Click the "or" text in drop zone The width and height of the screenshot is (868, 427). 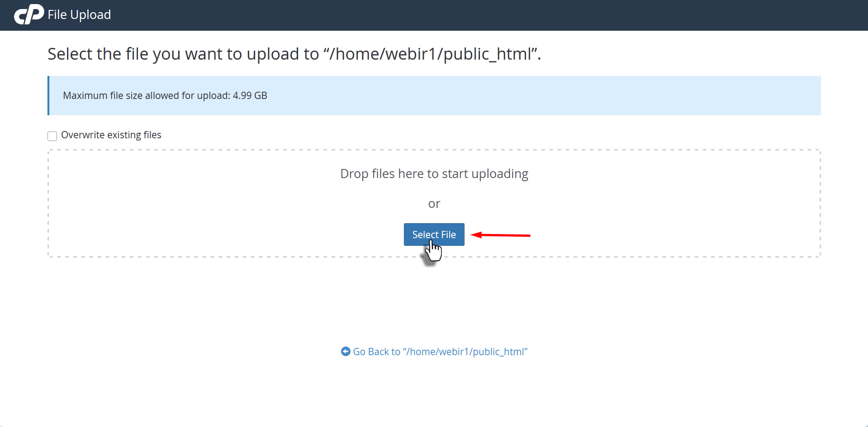tap(434, 204)
